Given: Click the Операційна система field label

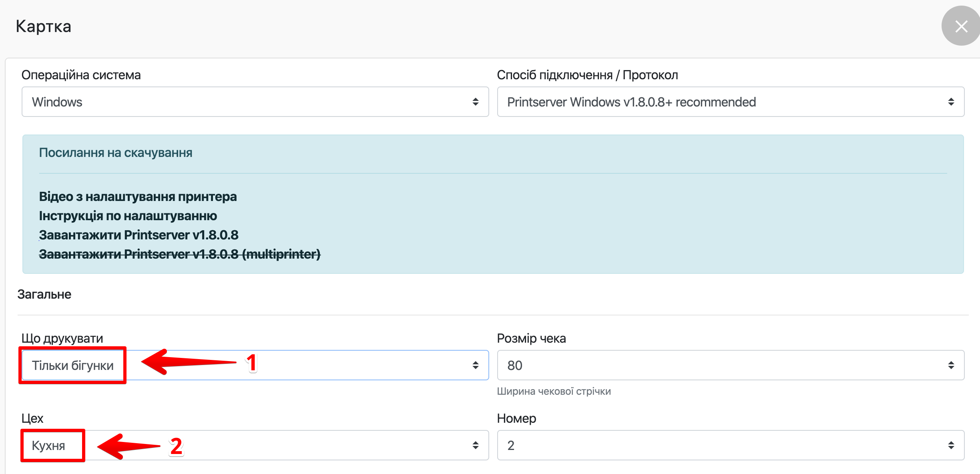Looking at the screenshot, I should coord(81,75).
